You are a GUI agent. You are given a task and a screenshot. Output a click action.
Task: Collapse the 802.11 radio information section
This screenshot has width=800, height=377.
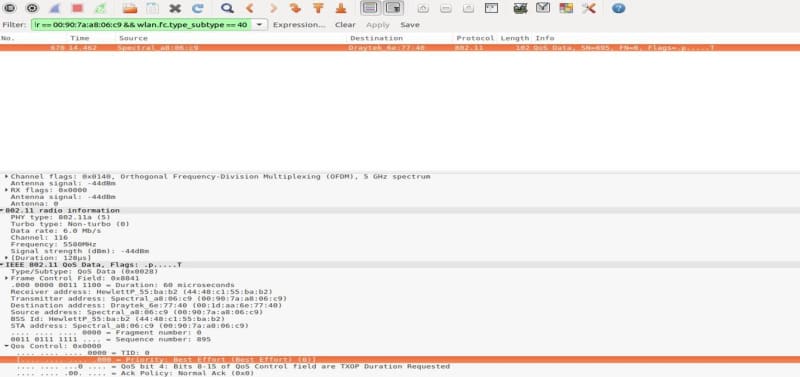coord(2,210)
